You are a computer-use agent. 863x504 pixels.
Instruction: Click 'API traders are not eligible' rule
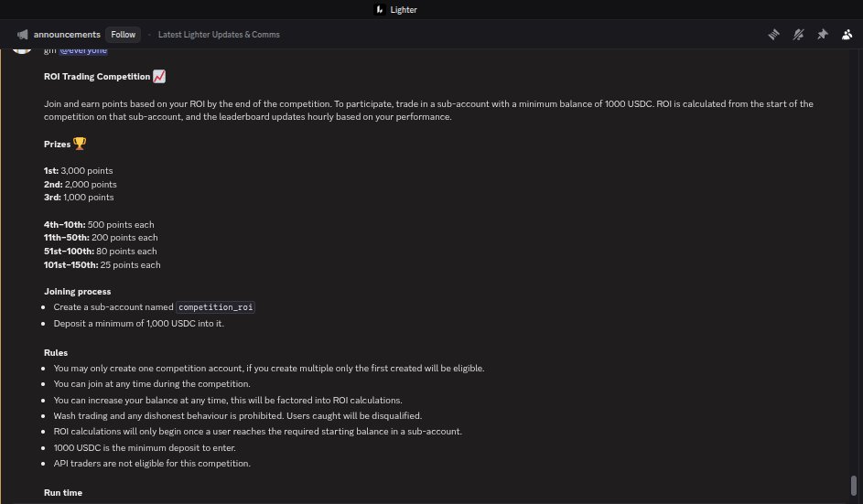click(152, 463)
